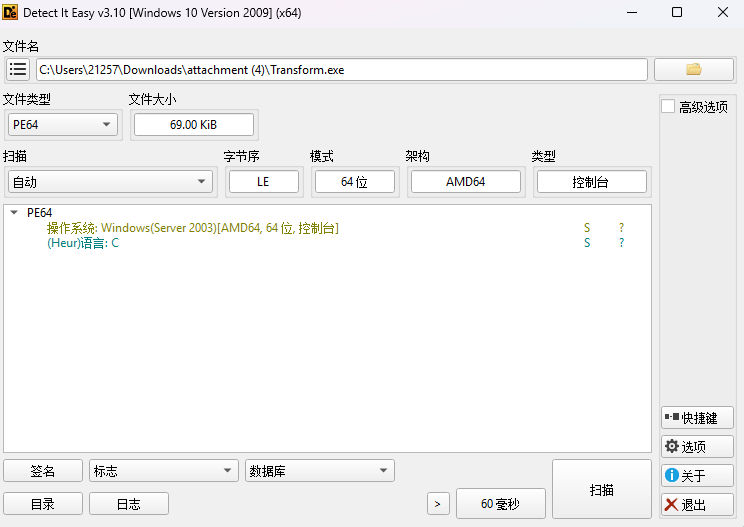The width and height of the screenshot is (744, 527).
Task: Click the S link on the 操作系统 row
Action: [x=587, y=228]
